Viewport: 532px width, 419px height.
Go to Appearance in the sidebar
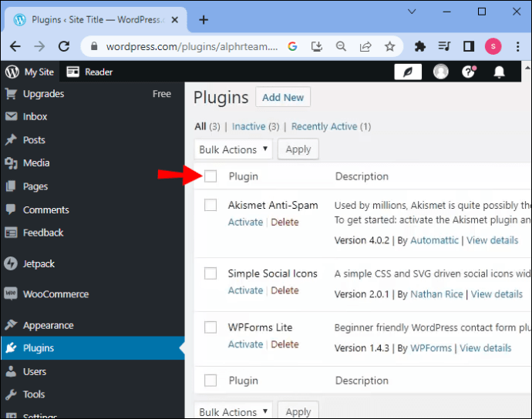tap(48, 325)
